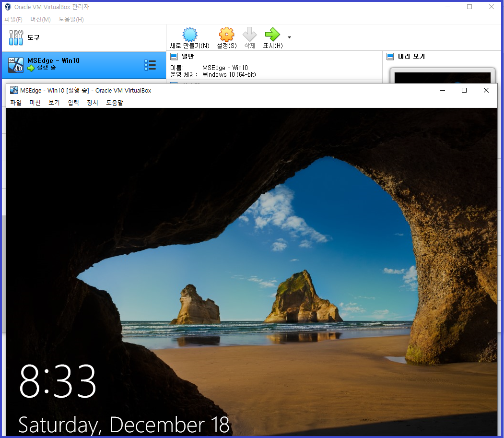Open the 파일 menu in the VM window
The image size is (504, 438).
(16, 103)
